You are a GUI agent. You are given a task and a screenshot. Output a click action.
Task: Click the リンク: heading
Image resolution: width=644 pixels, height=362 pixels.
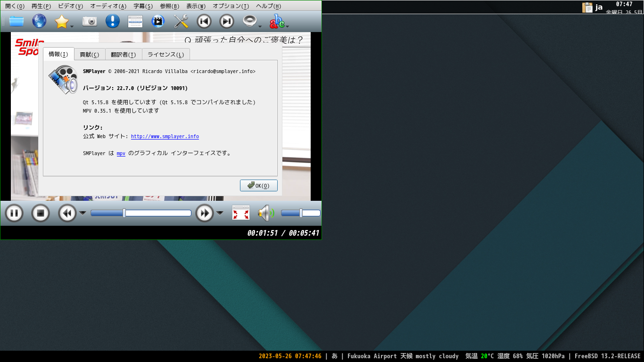pyautogui.click(x=93, y=127)
